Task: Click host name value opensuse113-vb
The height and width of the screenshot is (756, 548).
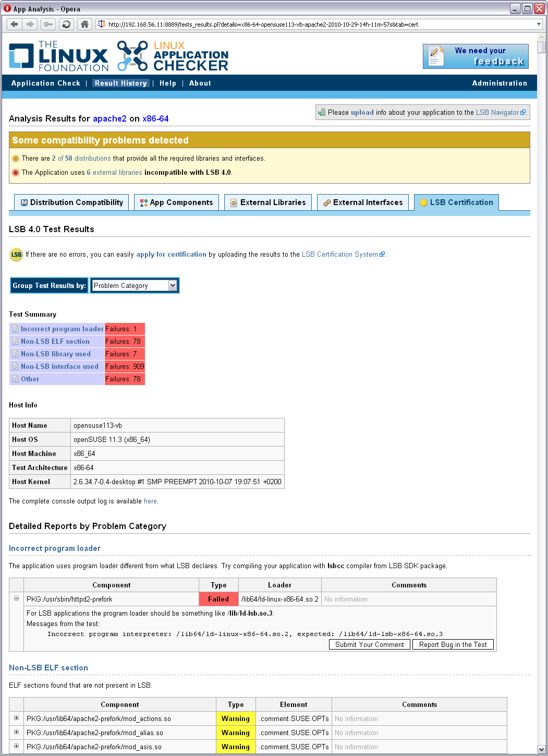Action: coord(98,426)
